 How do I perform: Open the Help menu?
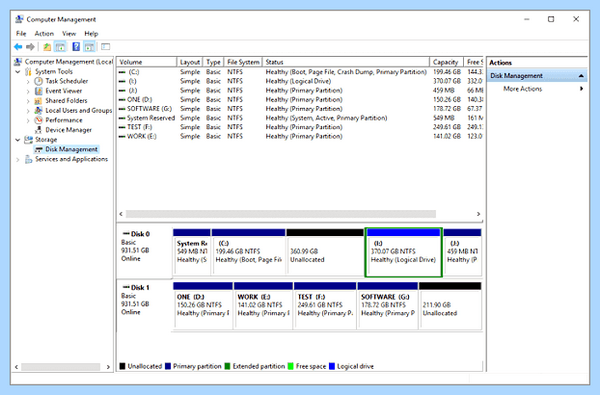click(x=91, y=34)
